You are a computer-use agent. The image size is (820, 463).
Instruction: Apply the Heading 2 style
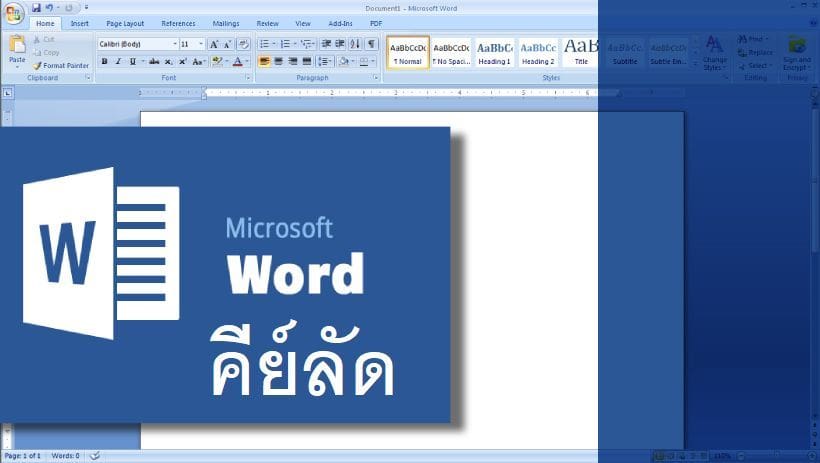[x=538, y=52]
